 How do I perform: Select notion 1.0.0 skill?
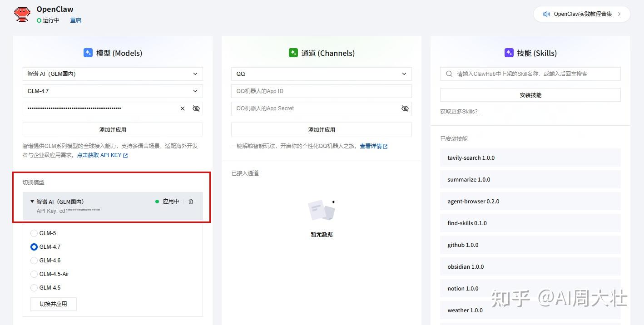[x=530, y=289]
